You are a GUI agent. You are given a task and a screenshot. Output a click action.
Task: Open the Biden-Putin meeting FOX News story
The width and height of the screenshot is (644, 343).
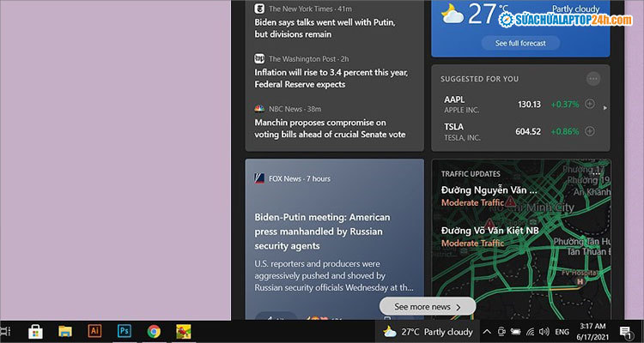click(x=322, y=232)
